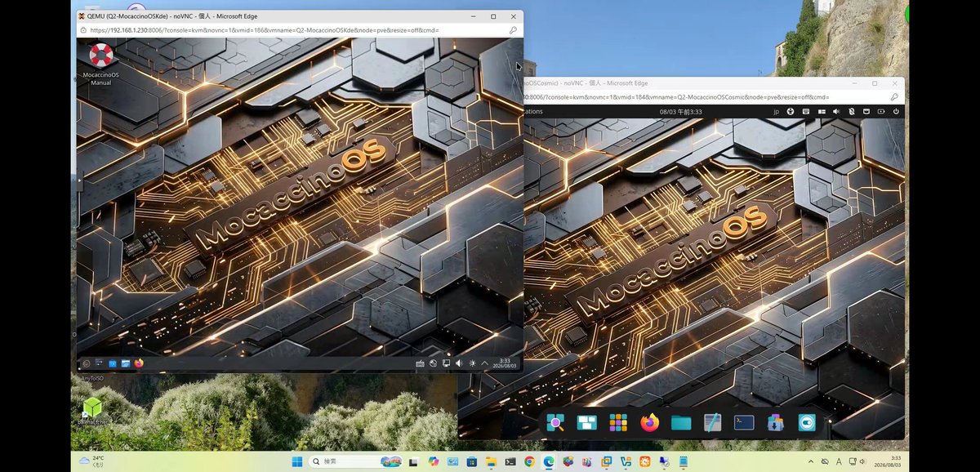
Task: Open KDE application launcher in panel
Action: [x=86, y=363]
